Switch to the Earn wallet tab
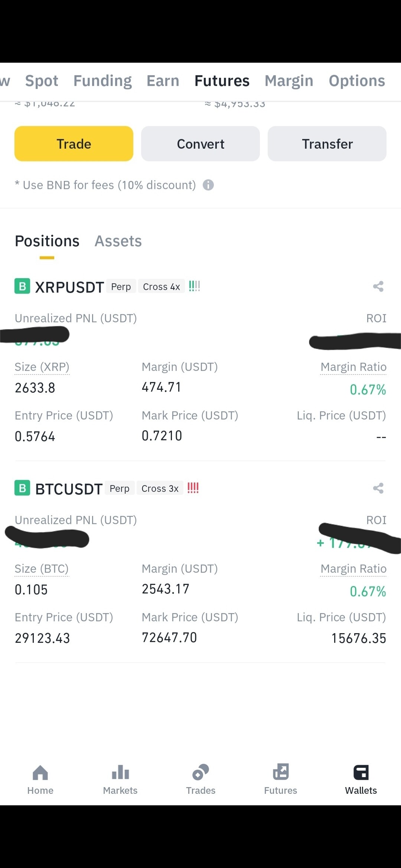This screenshot has height=868, width=401. pyautogui.click(x=163, y=81)
